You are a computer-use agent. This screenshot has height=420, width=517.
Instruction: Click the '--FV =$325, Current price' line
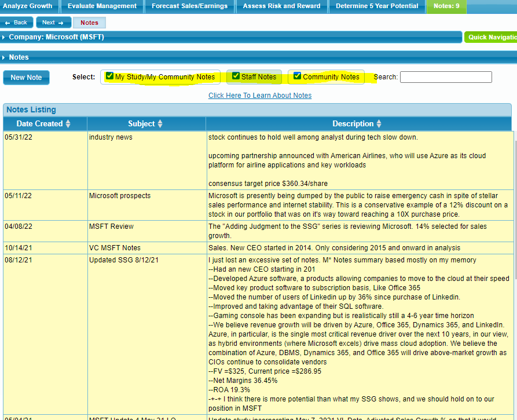tap(265, 371)
